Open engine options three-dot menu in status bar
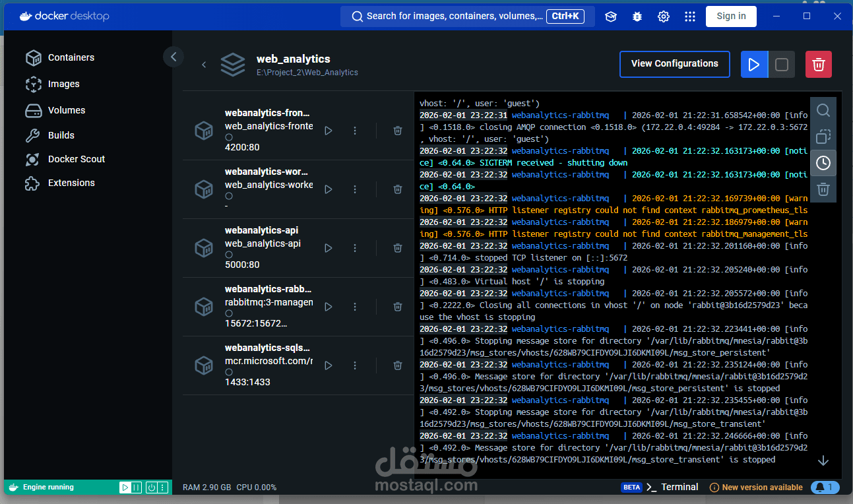 (x=162, y=488)
